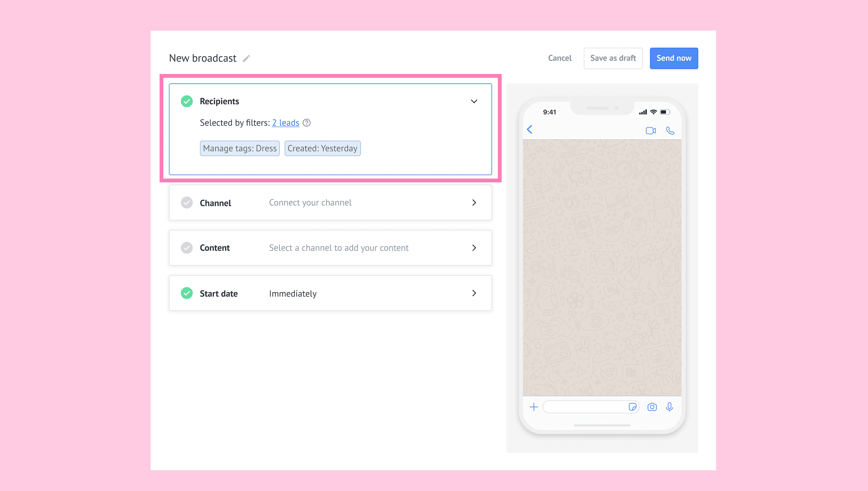Tap the phone call icon in preview
This screenshot has width=868, height=491.
tap(670, 130)
